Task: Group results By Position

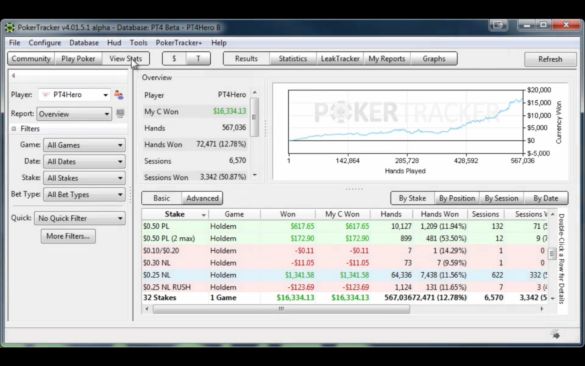Action: [457, 198]
